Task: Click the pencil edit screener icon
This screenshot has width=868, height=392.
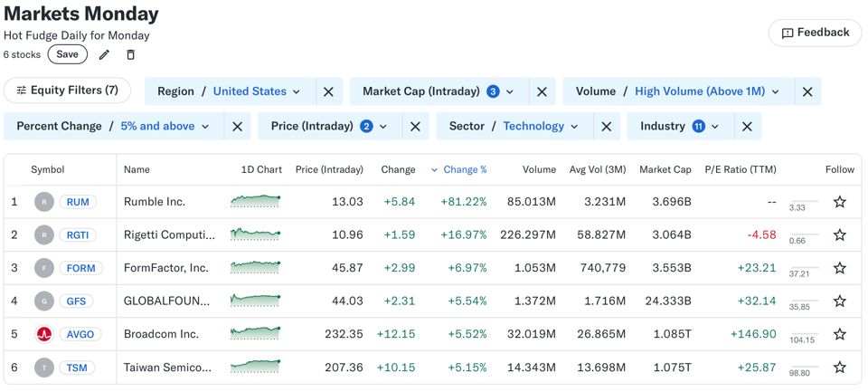Action: (104, 54)
